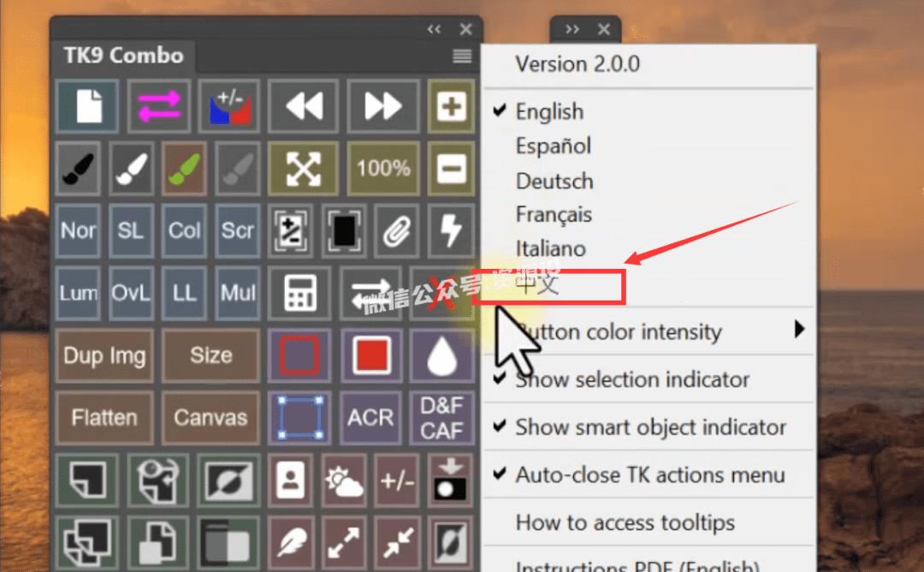Collapse TK9 panel with double left arrows
Viewport: 924px width, 572px height.
click(x=434, y=29)
